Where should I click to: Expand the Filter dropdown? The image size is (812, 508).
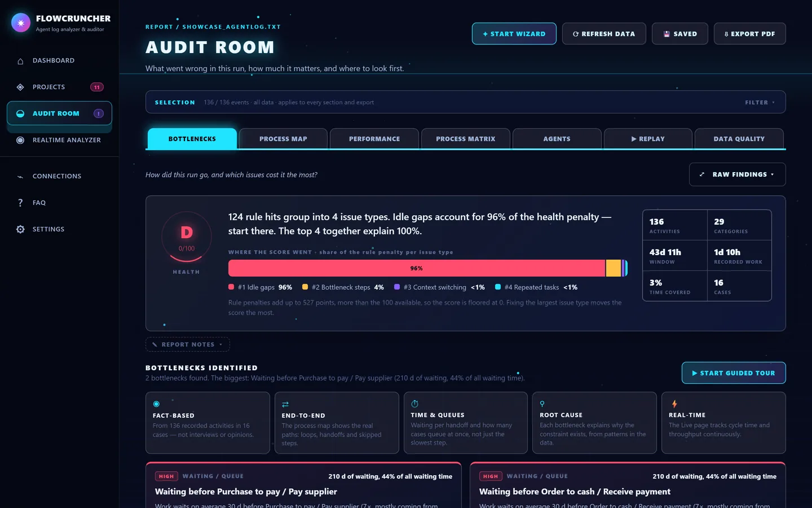point(760,103)
